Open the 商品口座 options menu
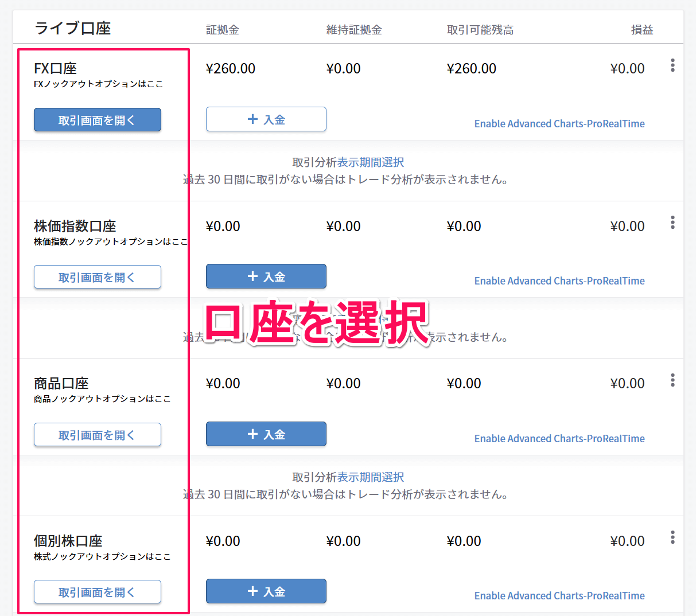Viewport: 696px width, 616px height. click(672, 380)
